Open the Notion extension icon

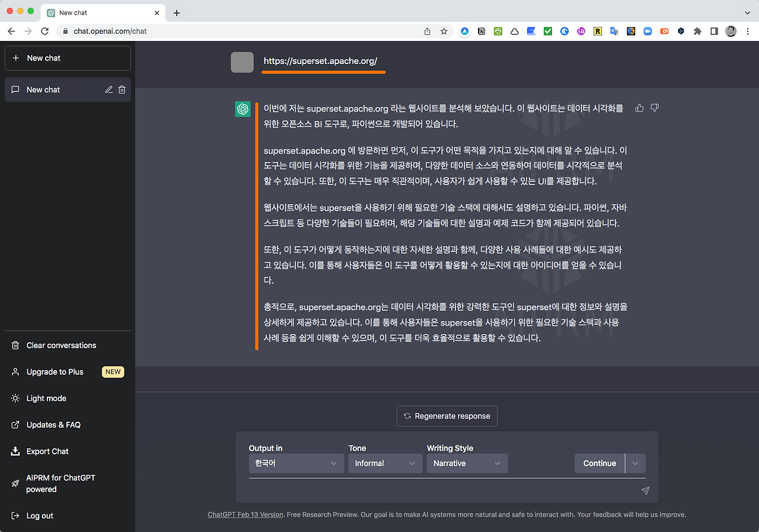pos(481,31)
